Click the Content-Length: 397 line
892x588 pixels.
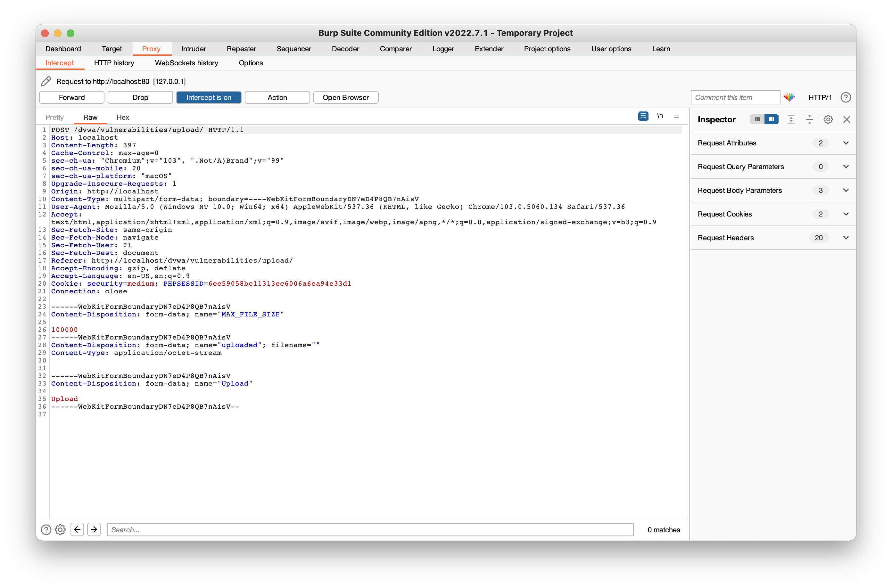coord(94,145)
